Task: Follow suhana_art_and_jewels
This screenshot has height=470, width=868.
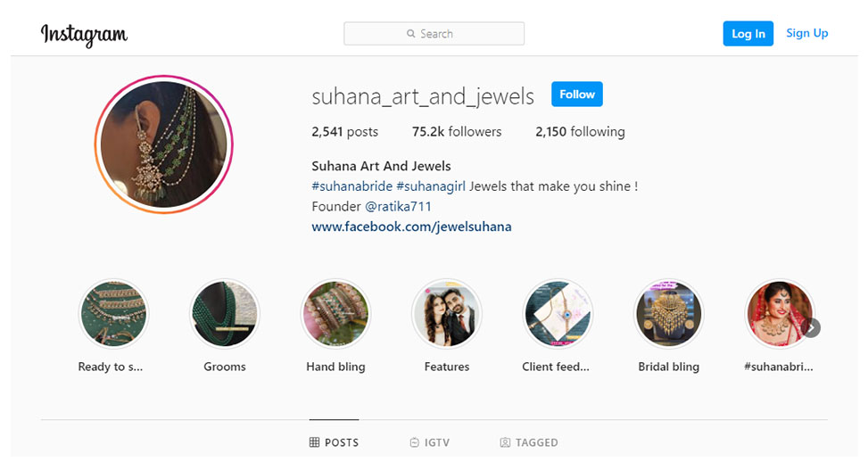Action: click(577, 95)
